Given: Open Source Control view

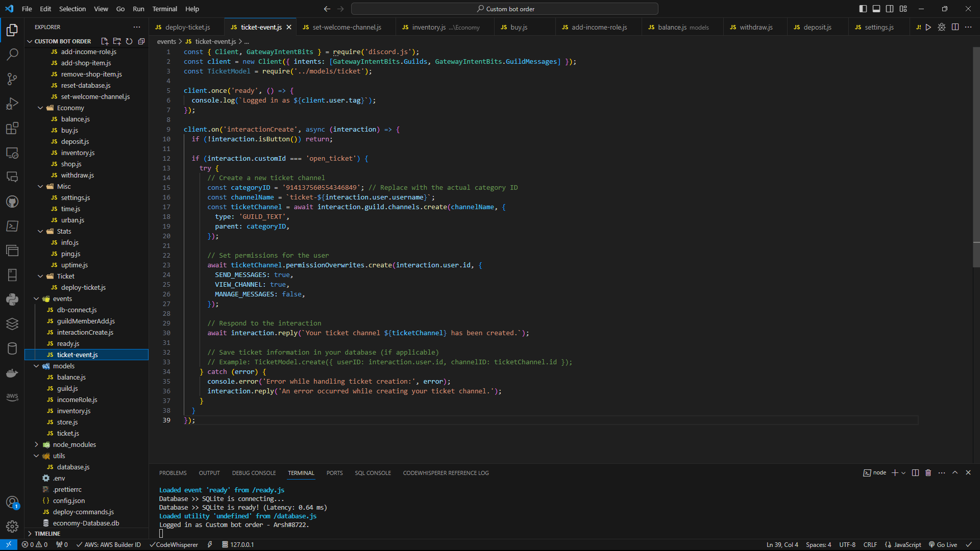Looking at the screenshot, I should point(12,79).
